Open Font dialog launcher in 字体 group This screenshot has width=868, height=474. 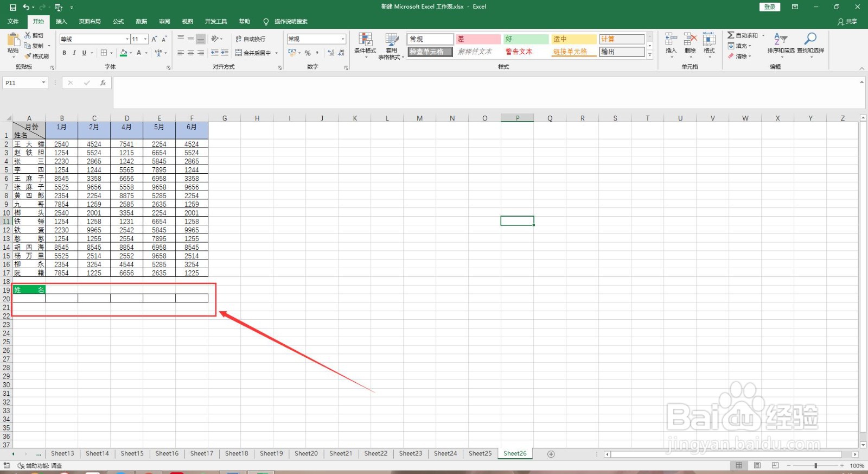[169, 67]
